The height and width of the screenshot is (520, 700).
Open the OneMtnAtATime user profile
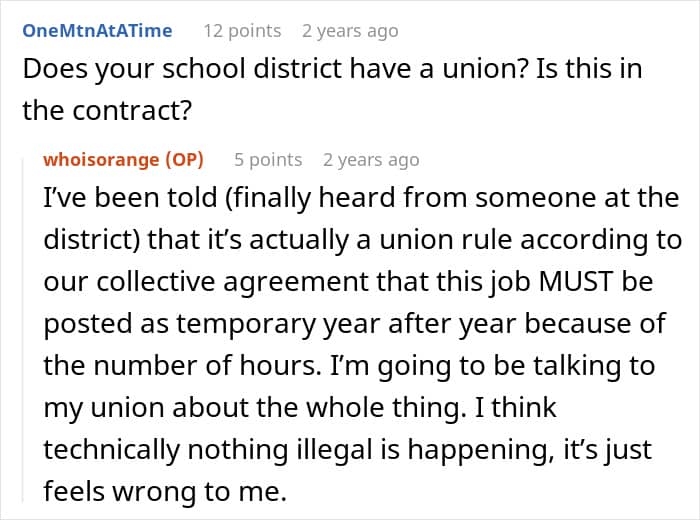[97, 31]
